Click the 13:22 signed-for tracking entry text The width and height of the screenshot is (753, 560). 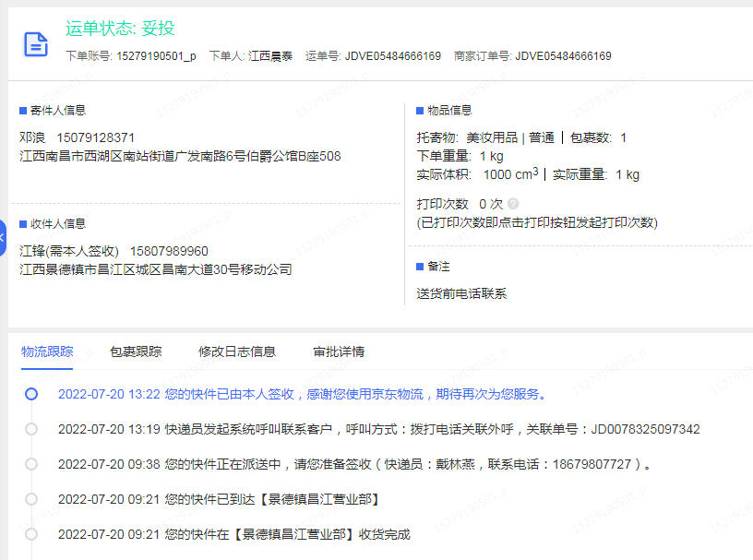point(303,394)
